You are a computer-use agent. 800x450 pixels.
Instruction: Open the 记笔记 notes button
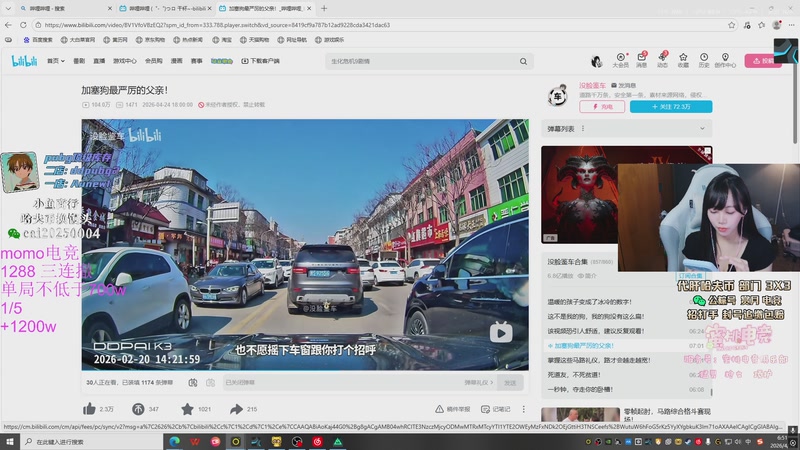click(495, 409)
